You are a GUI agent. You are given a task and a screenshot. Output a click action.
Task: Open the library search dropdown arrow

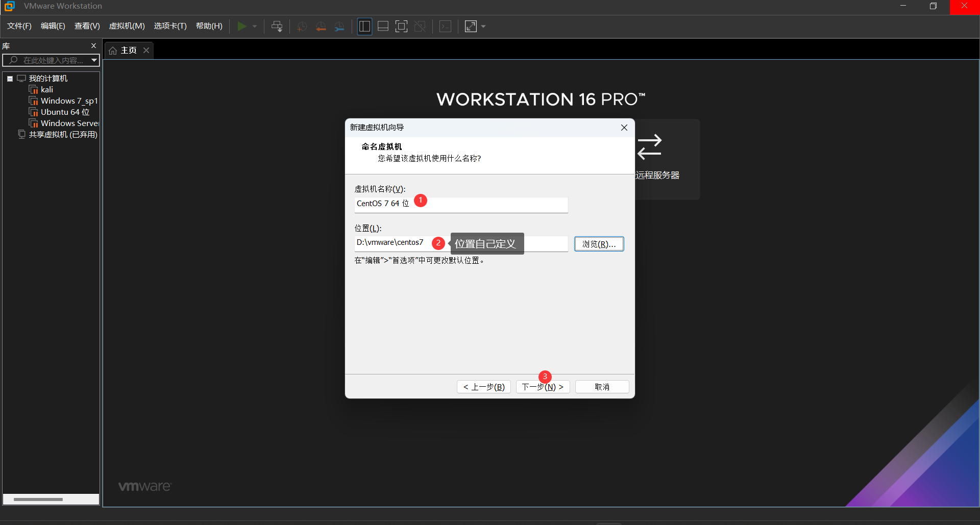[94, 60]
